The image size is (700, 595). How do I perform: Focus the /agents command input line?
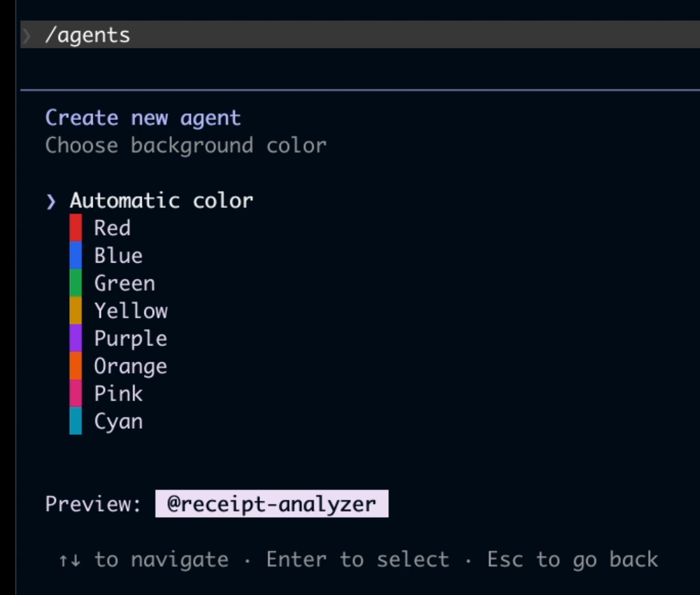(360, 35)
